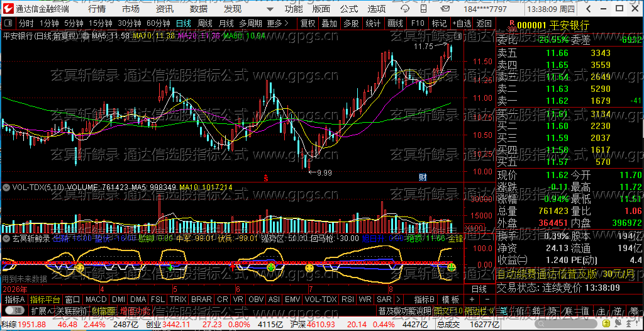
Task: Click the 财富圈 link
Action: (x=103, y=310)
